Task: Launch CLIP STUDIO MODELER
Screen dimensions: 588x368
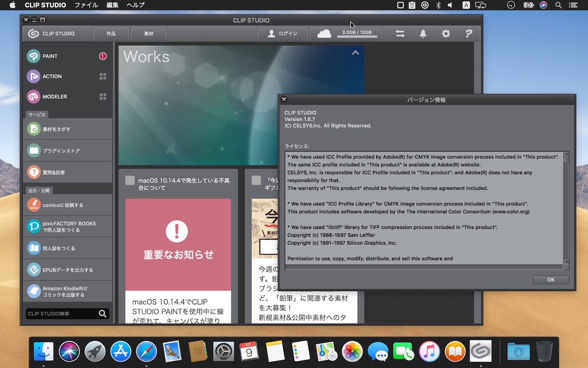Action: point(67,97)
